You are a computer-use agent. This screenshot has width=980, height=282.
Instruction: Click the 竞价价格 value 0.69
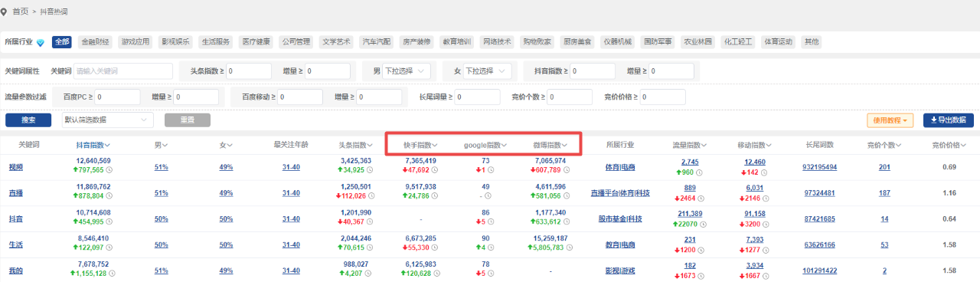[950, 168]
